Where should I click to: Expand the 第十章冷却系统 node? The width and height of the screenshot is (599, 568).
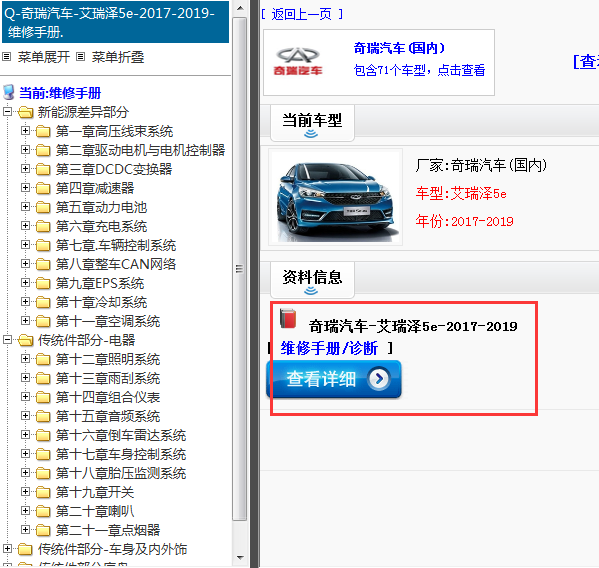[25, 301]
